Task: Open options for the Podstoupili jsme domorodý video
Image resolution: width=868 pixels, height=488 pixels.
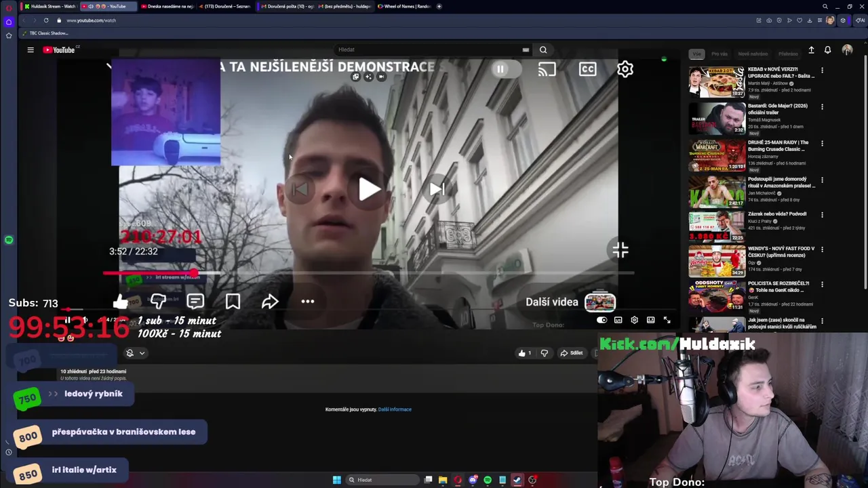Action: 822,180
